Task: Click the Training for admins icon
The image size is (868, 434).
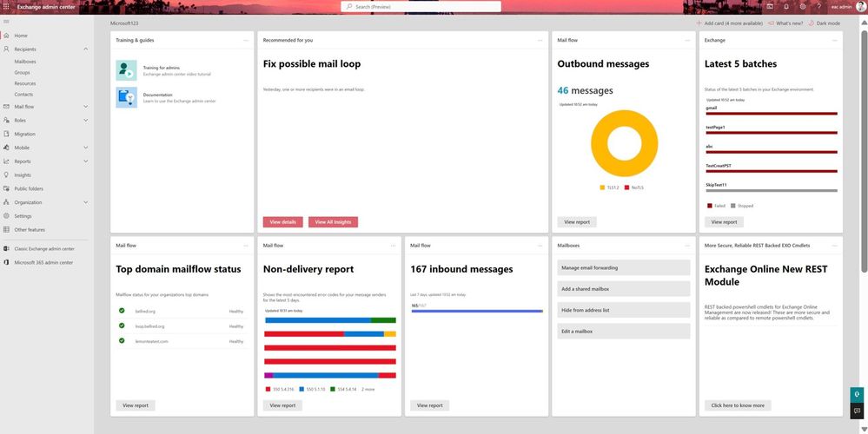Action: coord(126,70)
